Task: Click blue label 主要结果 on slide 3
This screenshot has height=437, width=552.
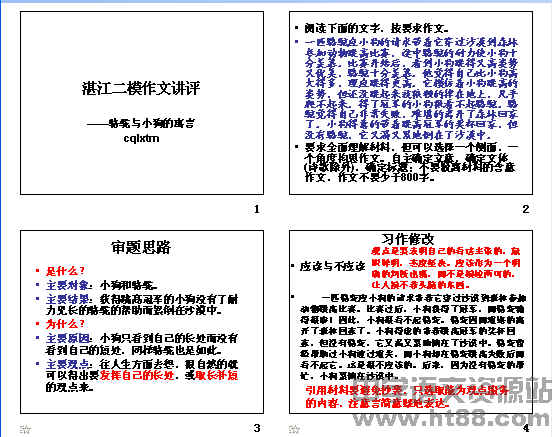Action: click(68, 299)
